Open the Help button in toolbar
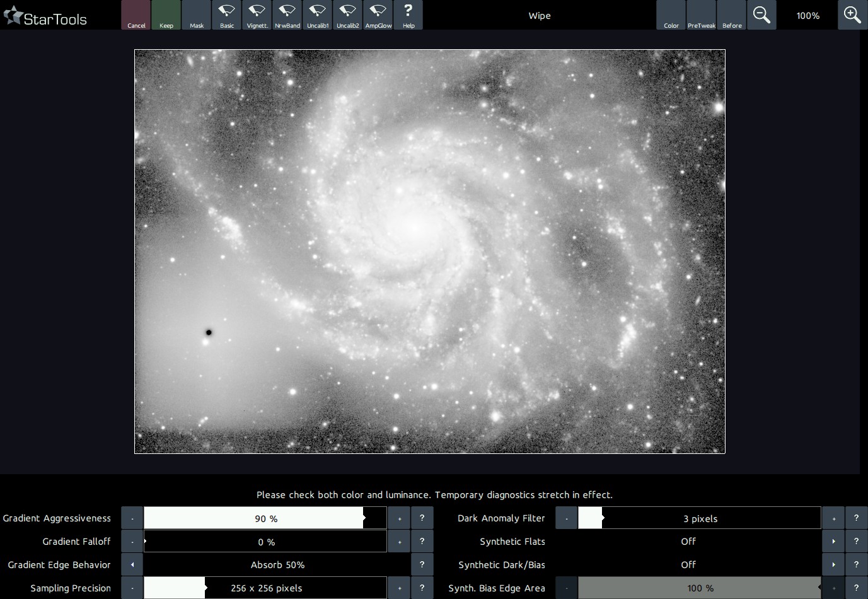 408,15
